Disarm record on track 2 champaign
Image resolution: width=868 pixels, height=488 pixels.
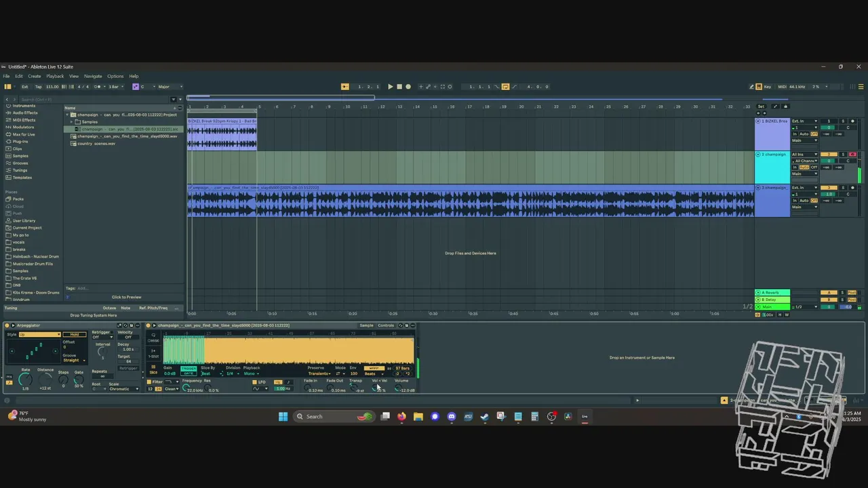tap(853, 155)
